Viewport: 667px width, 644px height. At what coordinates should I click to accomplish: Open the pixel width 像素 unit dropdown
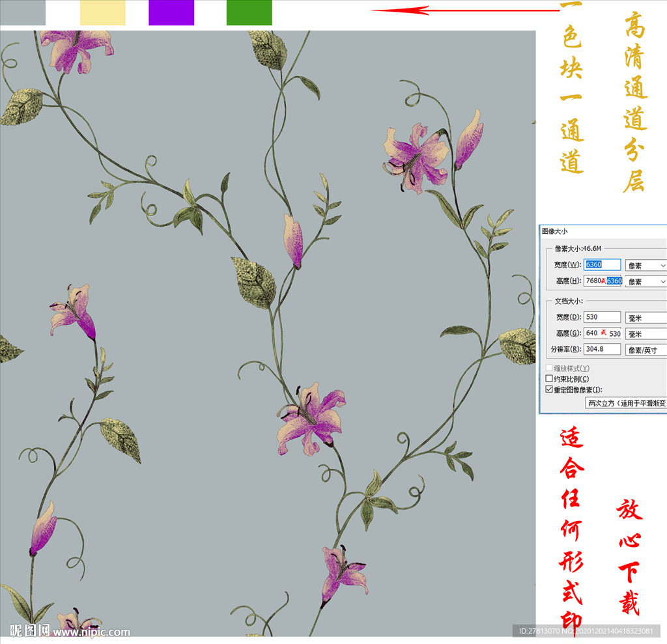(x=646, y=265)
